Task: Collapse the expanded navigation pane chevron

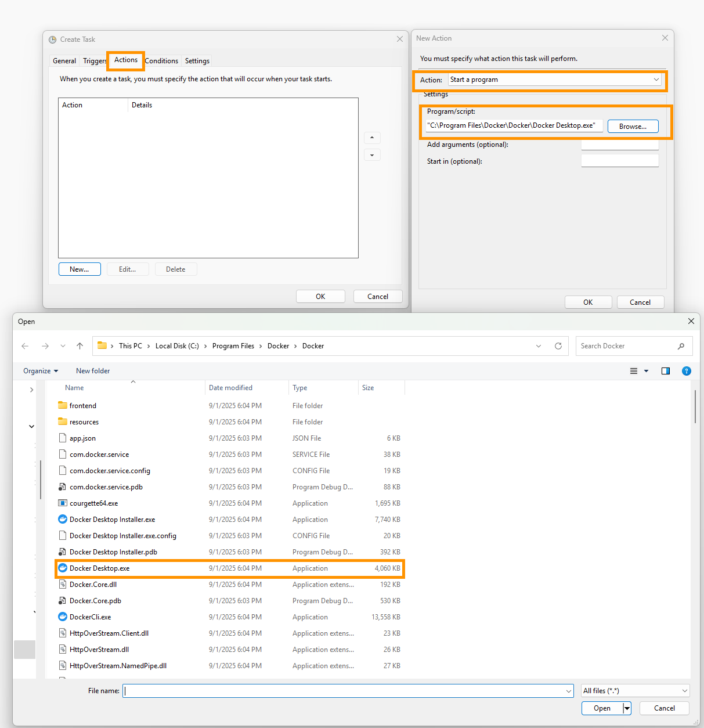Action: (x=31, y=427)
